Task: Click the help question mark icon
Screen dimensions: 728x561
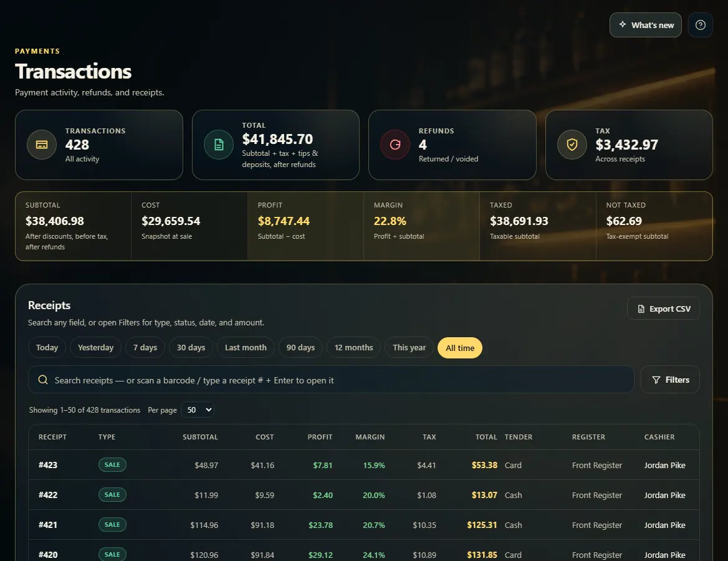Action: click(700, 25)
